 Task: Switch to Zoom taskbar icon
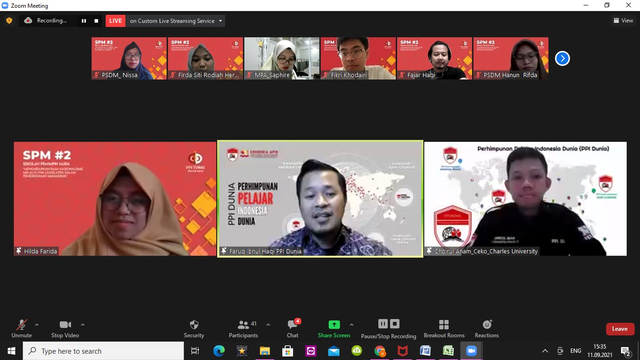[471, 351]
